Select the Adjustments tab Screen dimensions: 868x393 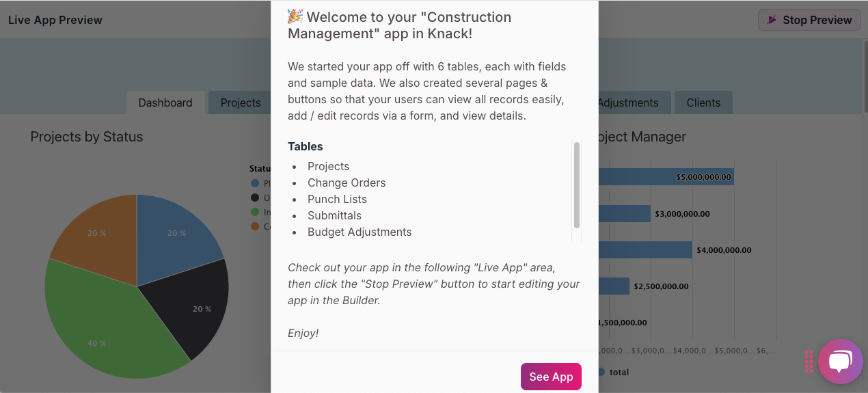[x=627, y=103]
